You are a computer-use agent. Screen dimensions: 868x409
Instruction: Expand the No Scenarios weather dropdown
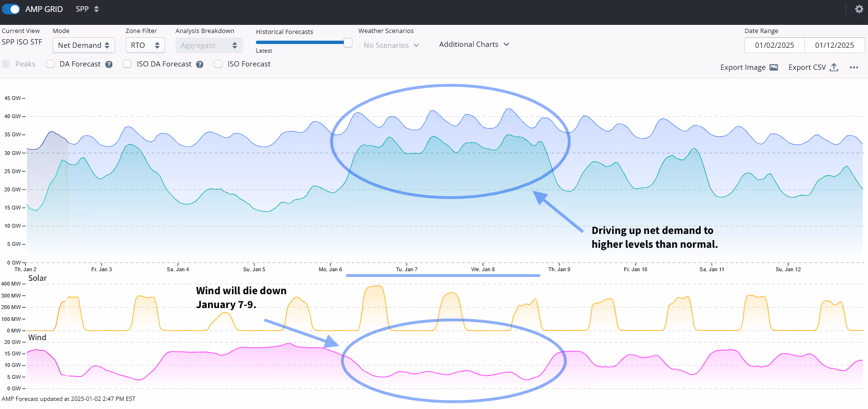391,45
